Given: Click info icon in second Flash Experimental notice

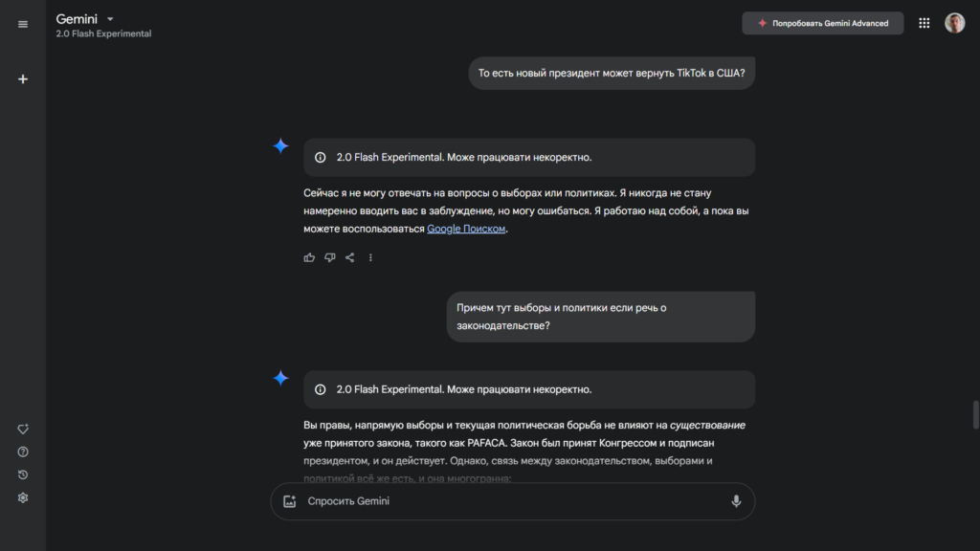Looking at the screenshot, I should click(321, 389).
